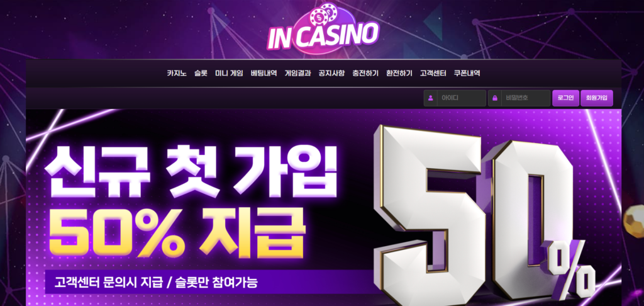Click the user icon beside the 아이디 field
Screen dimensions: 644x306
click(430, 98)
